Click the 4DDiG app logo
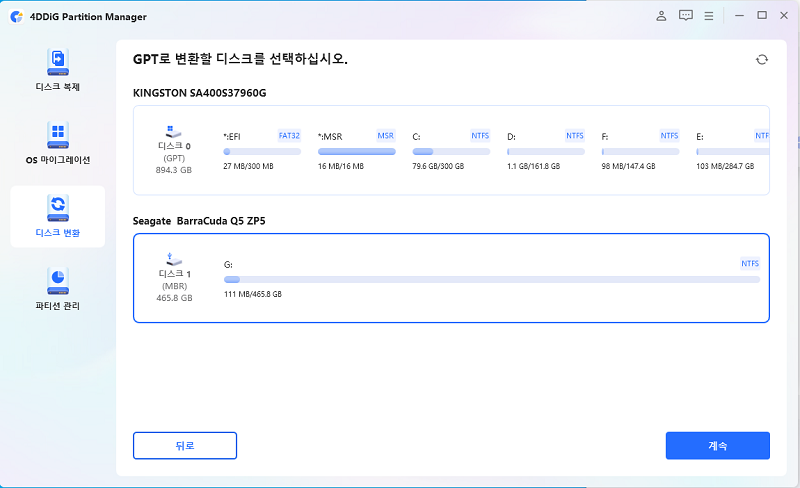Image resolution: width=800 pixels, height=488 pixels. [16, 16]
